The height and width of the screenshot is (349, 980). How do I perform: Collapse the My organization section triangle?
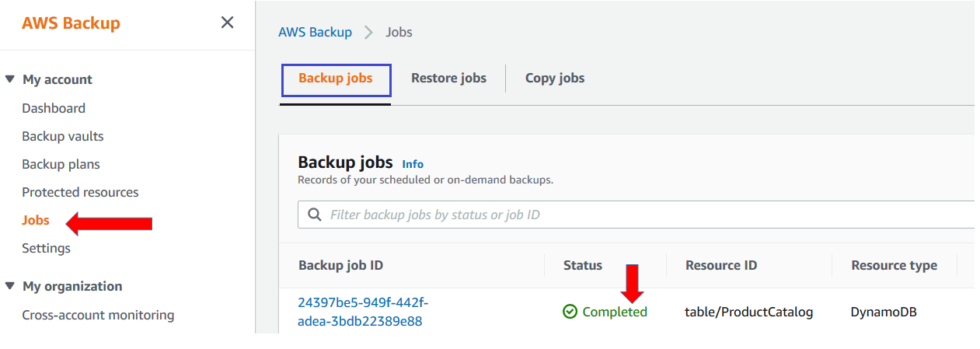(9, 286)
